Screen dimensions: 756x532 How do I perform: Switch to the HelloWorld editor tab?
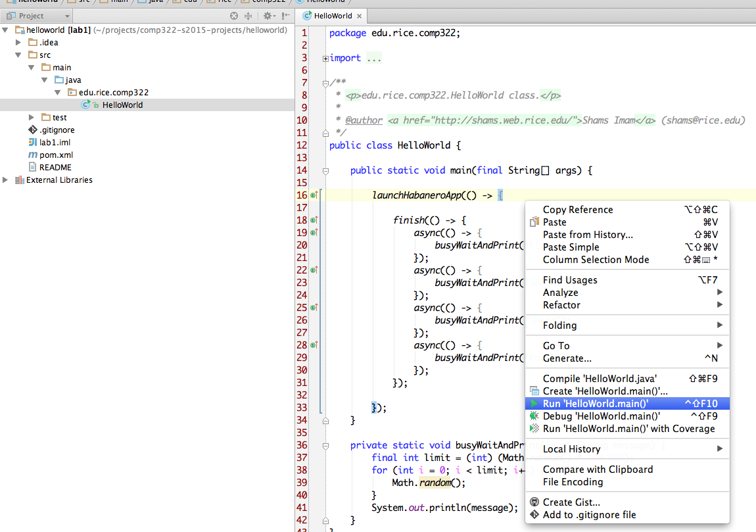pyautogui.click(x=332, y=15)
